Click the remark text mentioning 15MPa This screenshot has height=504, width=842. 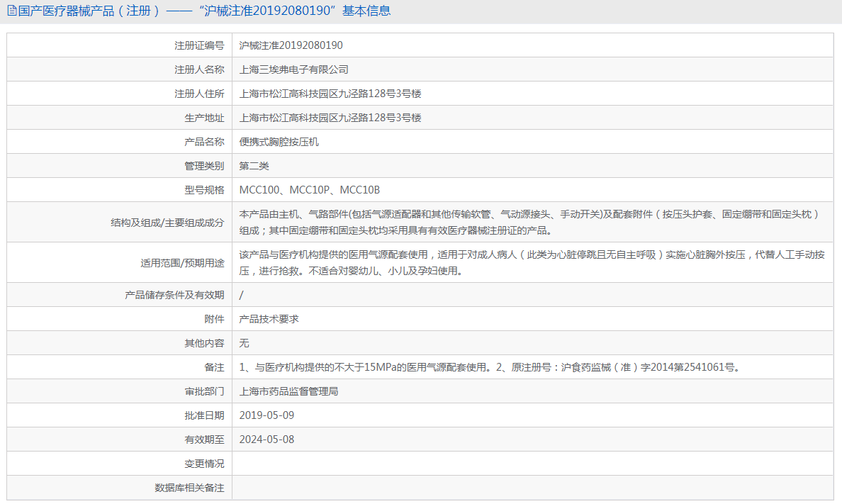pyautogui.click(x=490, y=367)
